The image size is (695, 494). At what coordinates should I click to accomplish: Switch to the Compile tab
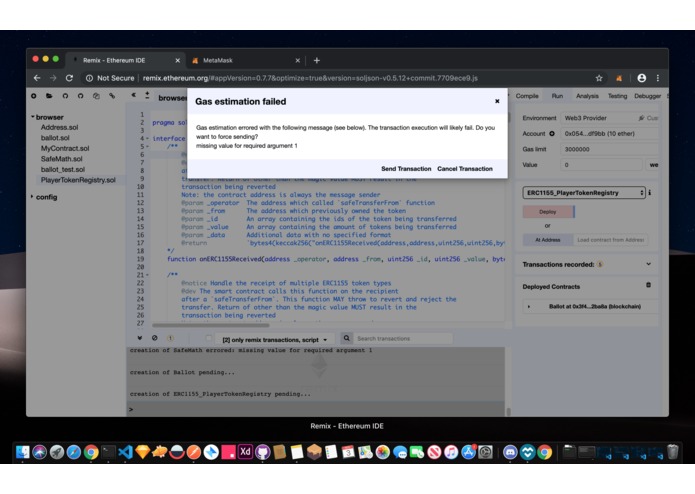click(527, 96)
